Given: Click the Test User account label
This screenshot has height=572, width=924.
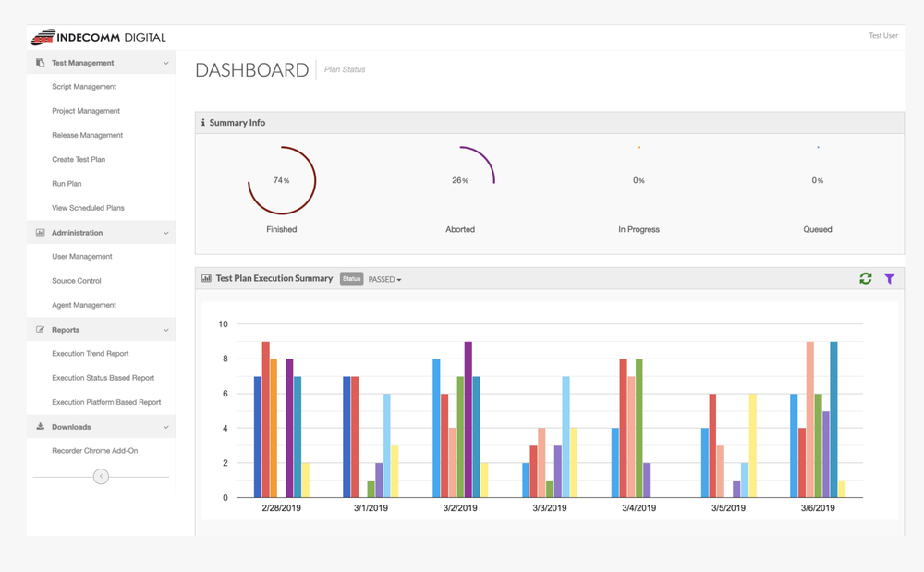Looking at the screenshot, I should 882,35.
